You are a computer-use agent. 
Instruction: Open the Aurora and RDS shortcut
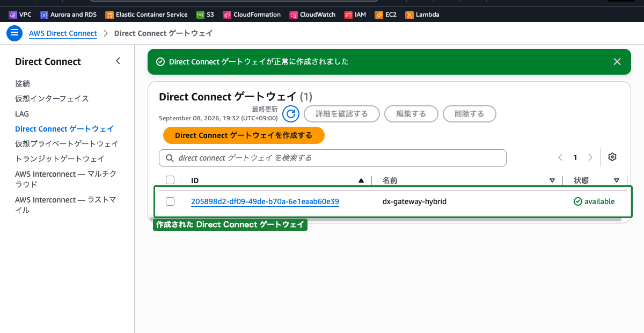click(x=68, y=15)
